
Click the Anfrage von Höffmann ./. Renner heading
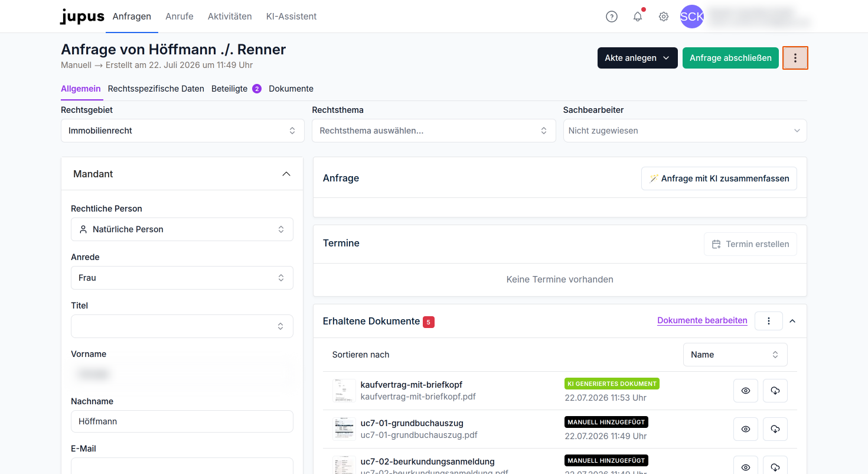click(x=174, y=49)
